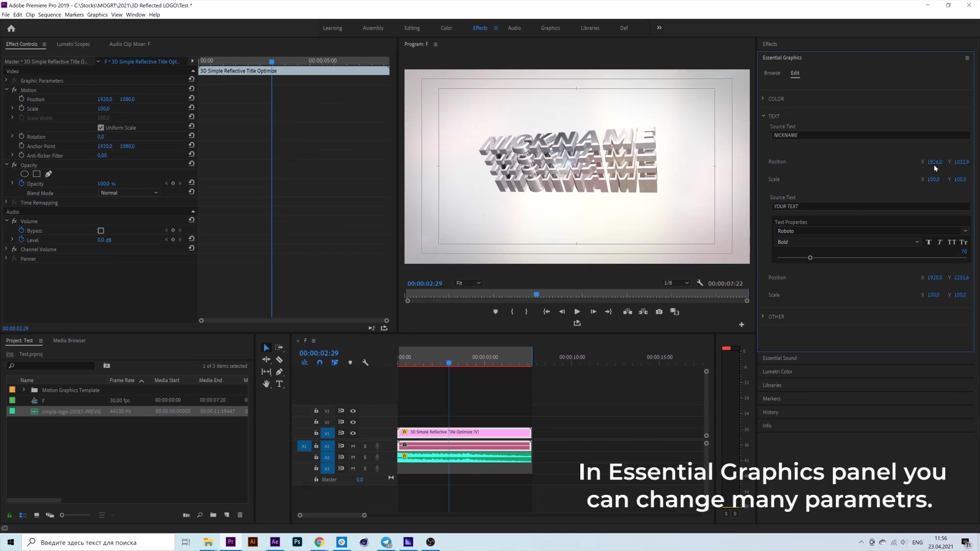Toggle lock on track V1
This screenshot has height=551, width=980.
pos(316,433)
